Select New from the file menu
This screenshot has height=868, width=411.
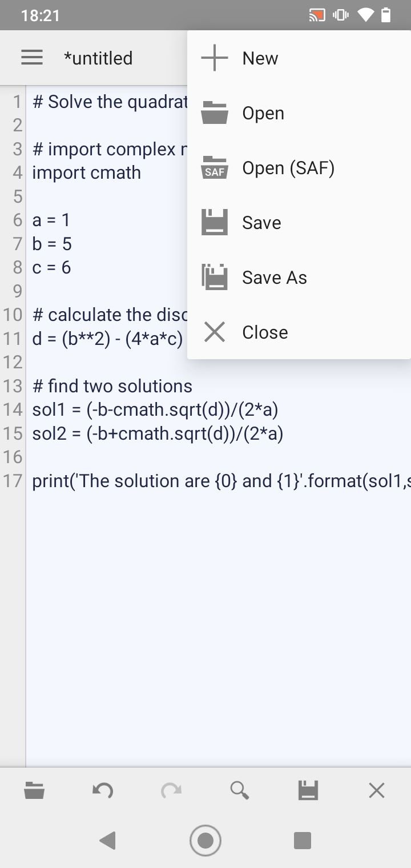(x=299, y=58)
